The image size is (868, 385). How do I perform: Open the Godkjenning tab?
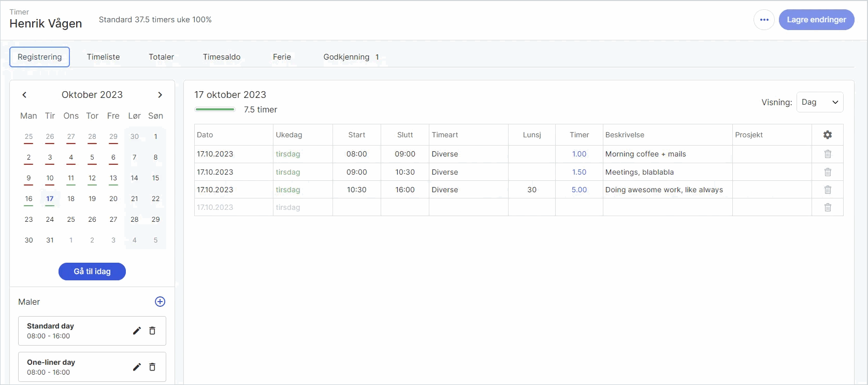pyautogui.click(x=351, y=57)
